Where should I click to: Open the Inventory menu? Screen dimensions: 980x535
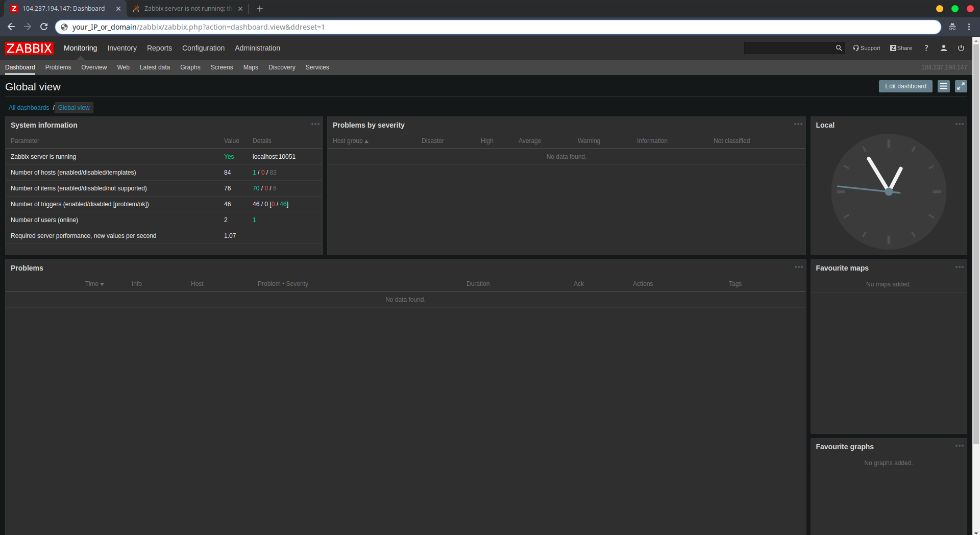[x=122, y=48]
